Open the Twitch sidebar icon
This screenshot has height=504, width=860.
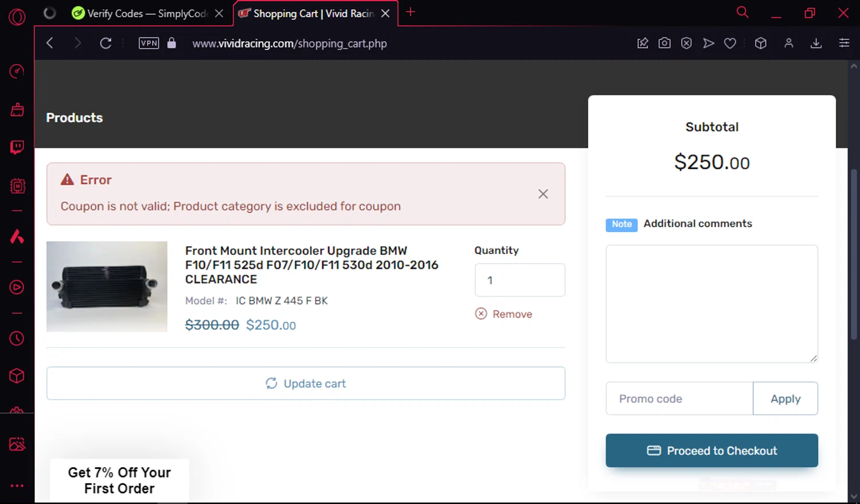(x=17, y=147)
